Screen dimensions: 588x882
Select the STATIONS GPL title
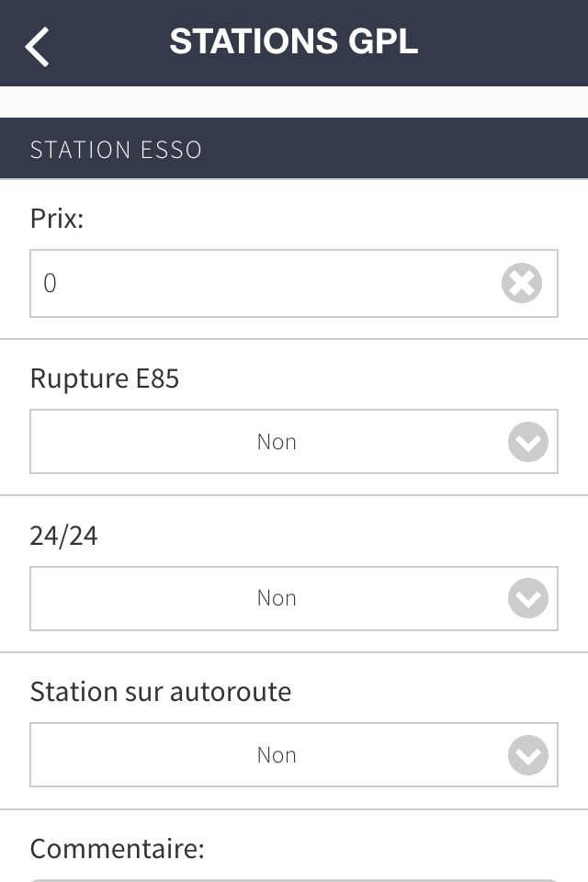[x=294, y=41]
